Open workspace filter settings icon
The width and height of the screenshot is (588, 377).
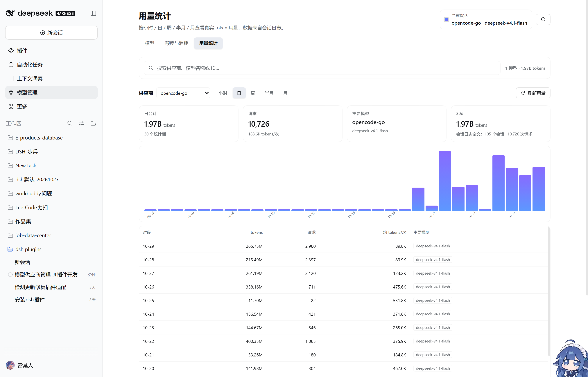pyautogui.click(x=82, y=123)
